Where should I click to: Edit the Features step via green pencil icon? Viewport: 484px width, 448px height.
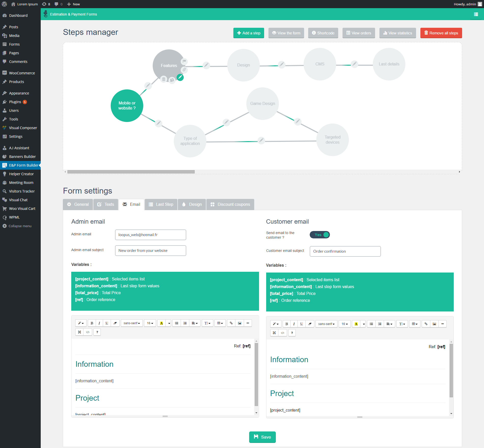click(x=180, y=77)
